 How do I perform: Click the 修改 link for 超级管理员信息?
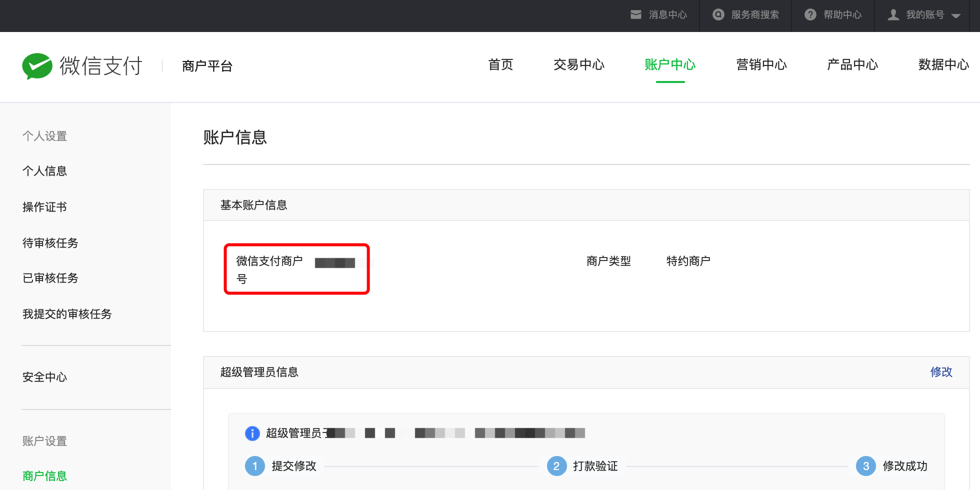941,372
